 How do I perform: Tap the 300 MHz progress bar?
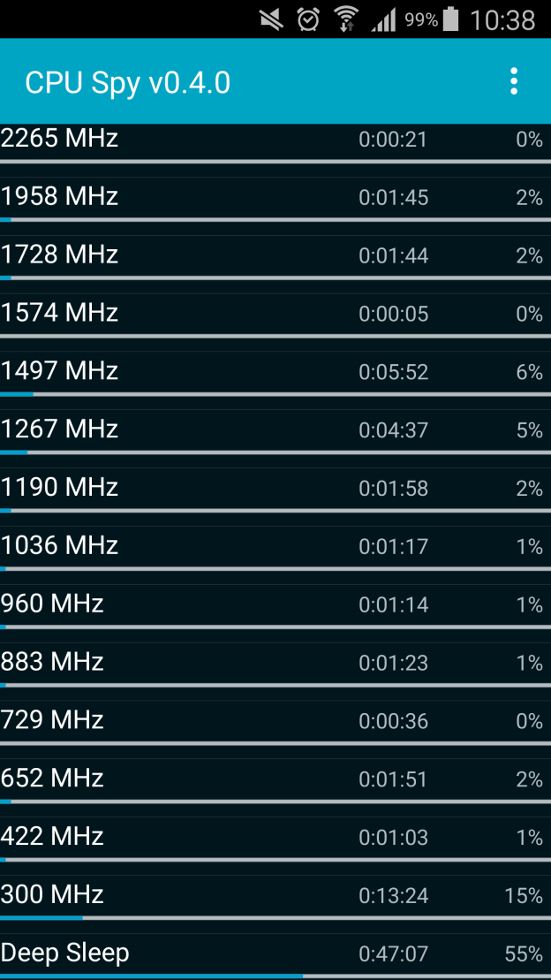[275, 918]
